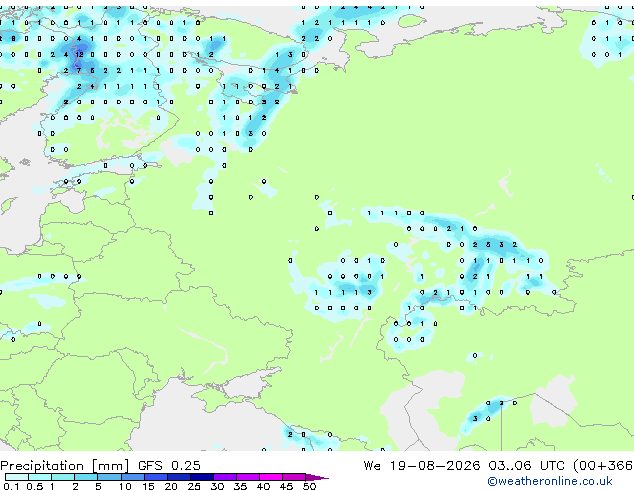Screen dimensions: 634x490
Task: Click the '0.1' legend scale label
Action: point(11,486)
